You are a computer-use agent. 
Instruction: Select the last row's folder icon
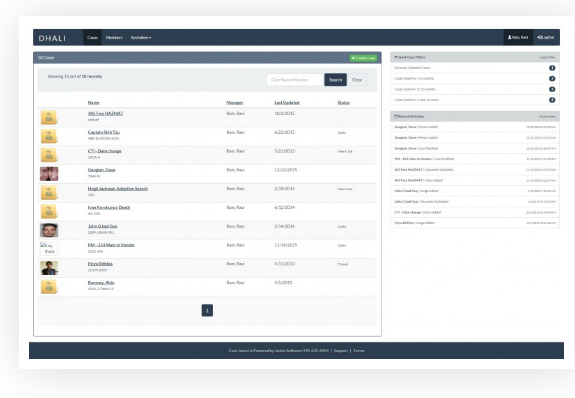point(49,287)
